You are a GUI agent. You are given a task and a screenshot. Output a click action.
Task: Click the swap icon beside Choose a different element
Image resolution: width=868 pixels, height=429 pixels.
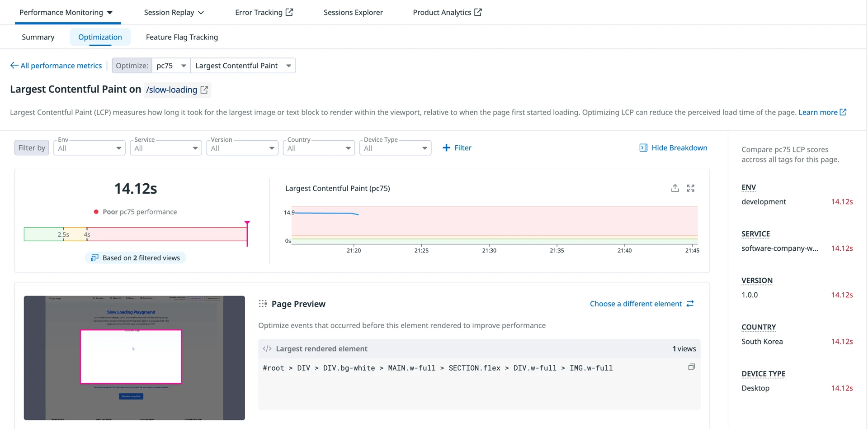coord(690,304)
